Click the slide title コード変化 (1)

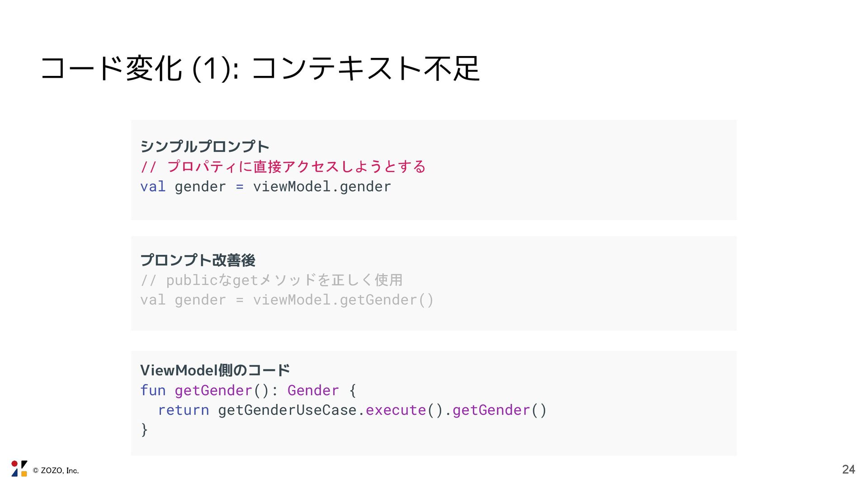pyautogui.click(x=139, y=69)
